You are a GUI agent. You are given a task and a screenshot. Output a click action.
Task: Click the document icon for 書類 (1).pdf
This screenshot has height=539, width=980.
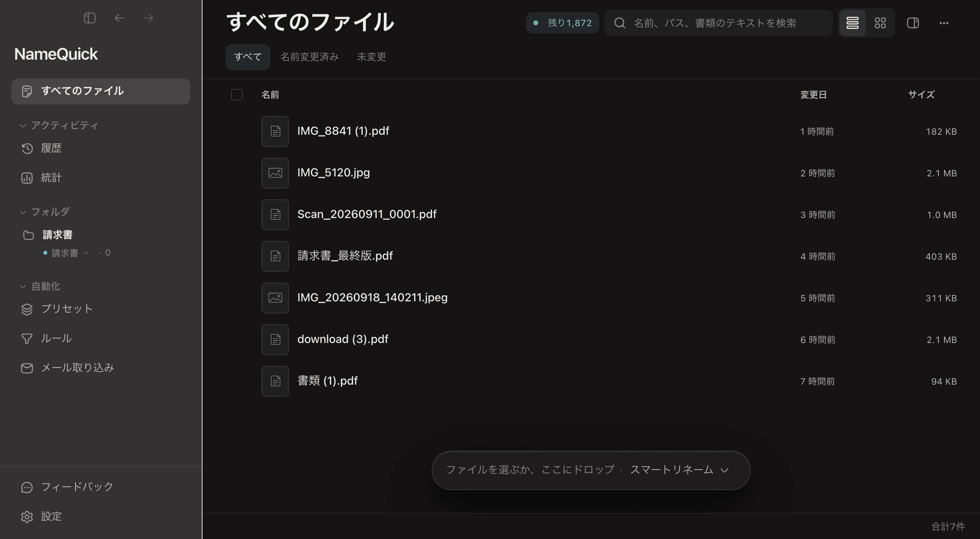pos(275,381)
